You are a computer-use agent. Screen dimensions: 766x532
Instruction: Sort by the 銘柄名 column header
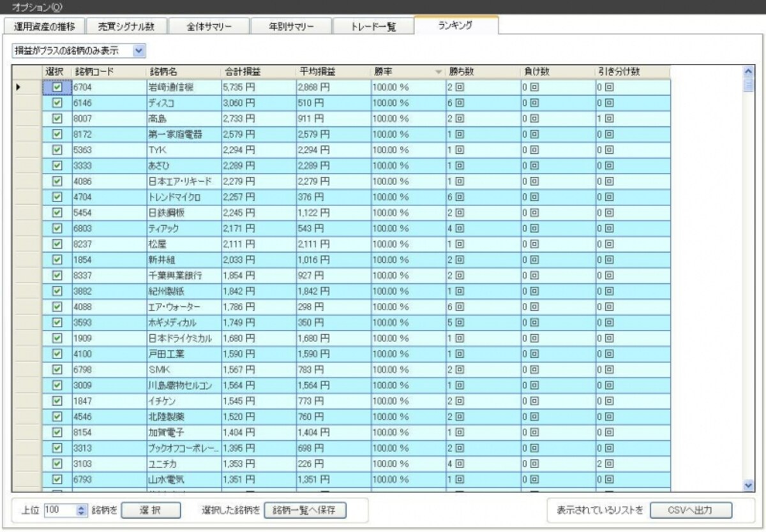tap(183, 71)
